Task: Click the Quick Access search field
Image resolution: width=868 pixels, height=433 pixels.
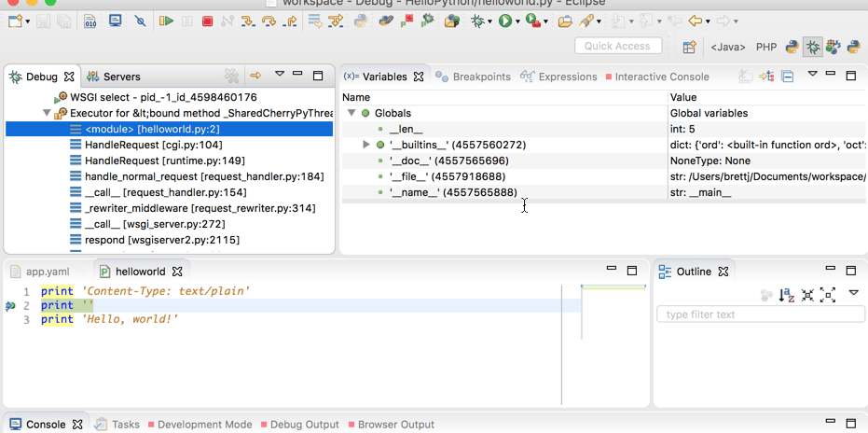Action: pos(618,46)
